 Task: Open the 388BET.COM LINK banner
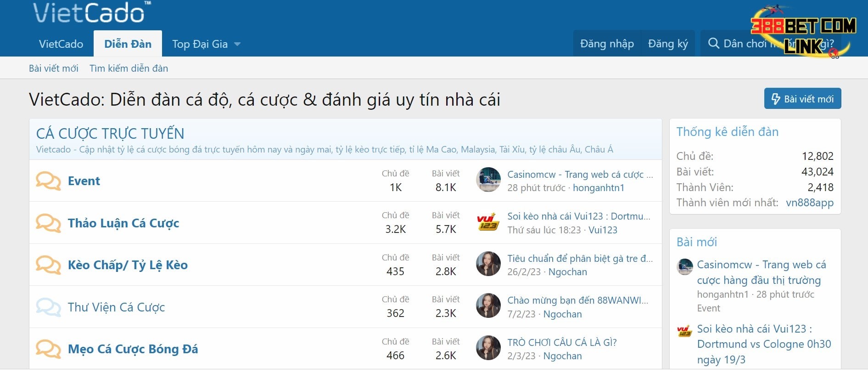click(803, 32)
